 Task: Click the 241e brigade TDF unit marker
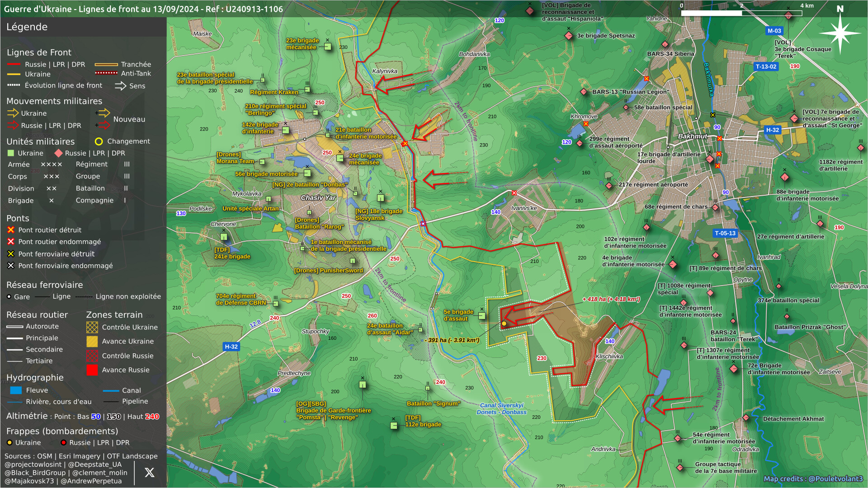[x=223, y=237]
